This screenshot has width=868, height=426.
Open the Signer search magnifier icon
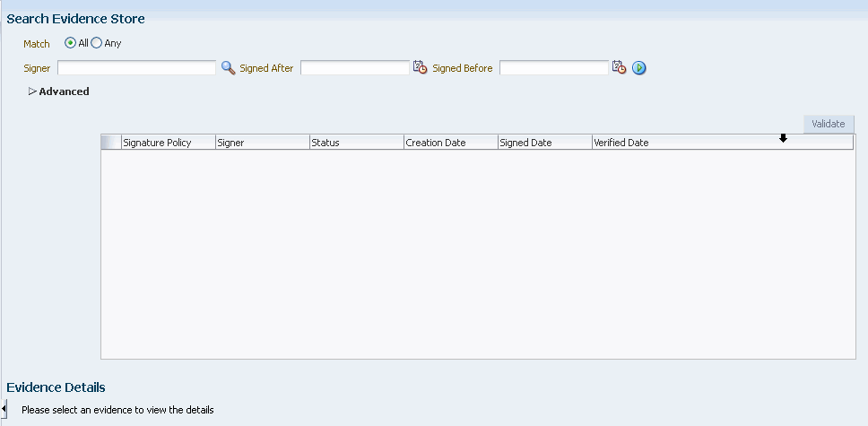point(228,67)
